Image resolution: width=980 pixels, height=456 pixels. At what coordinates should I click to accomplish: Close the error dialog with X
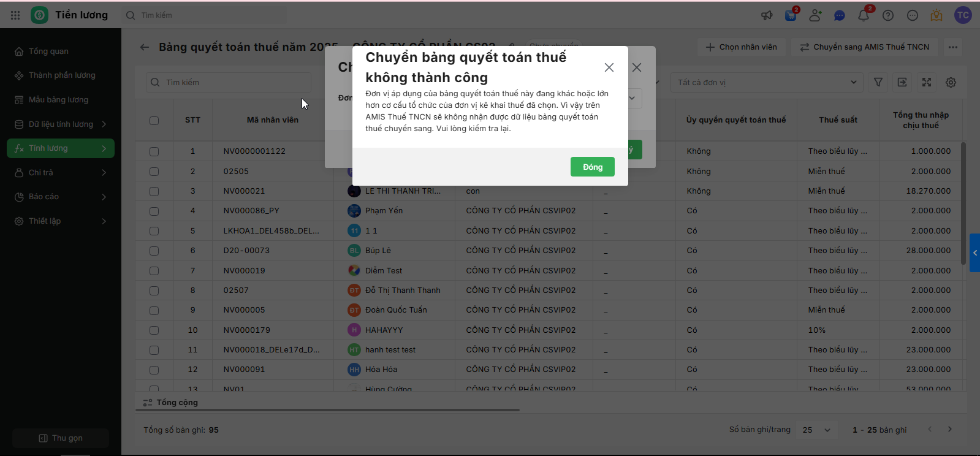point(609,67)
